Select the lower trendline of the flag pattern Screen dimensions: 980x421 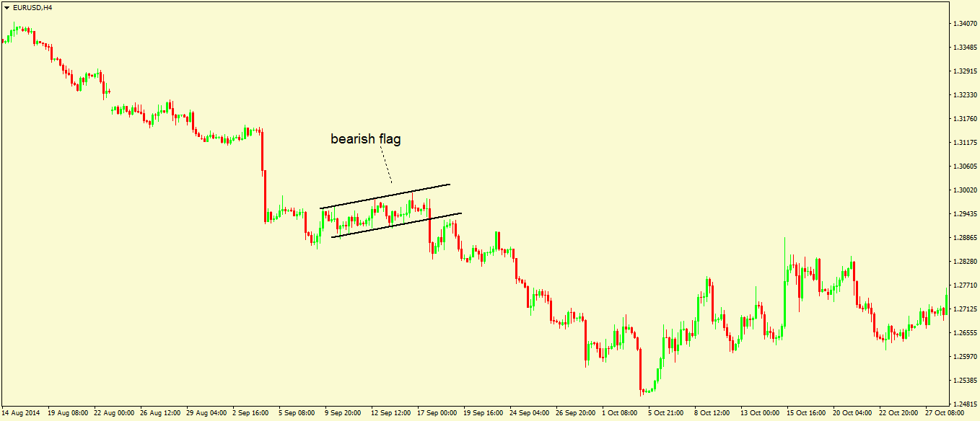pyautogui.click(x=397, y=223)
